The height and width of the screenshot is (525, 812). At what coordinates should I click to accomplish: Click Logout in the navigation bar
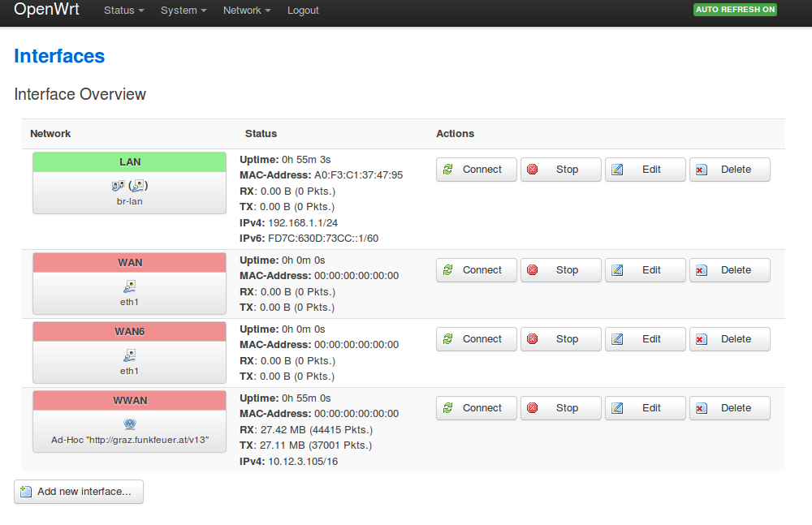coord(303,11)
